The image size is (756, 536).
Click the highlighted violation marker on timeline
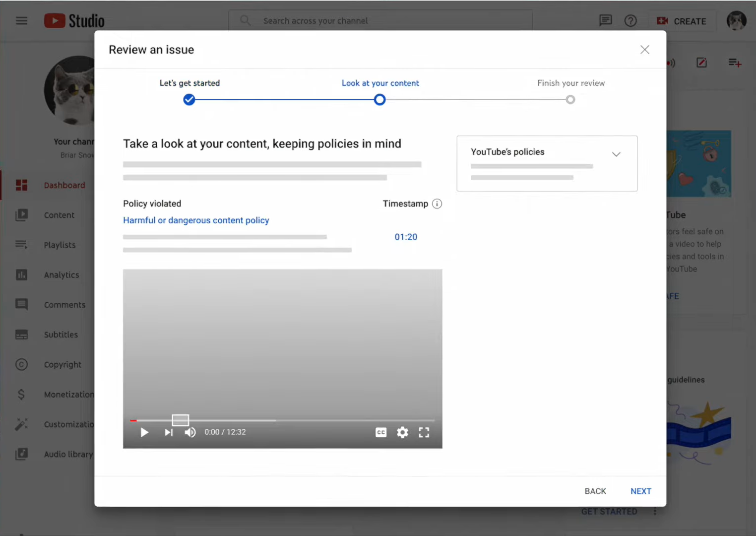[x=181, y=420]
